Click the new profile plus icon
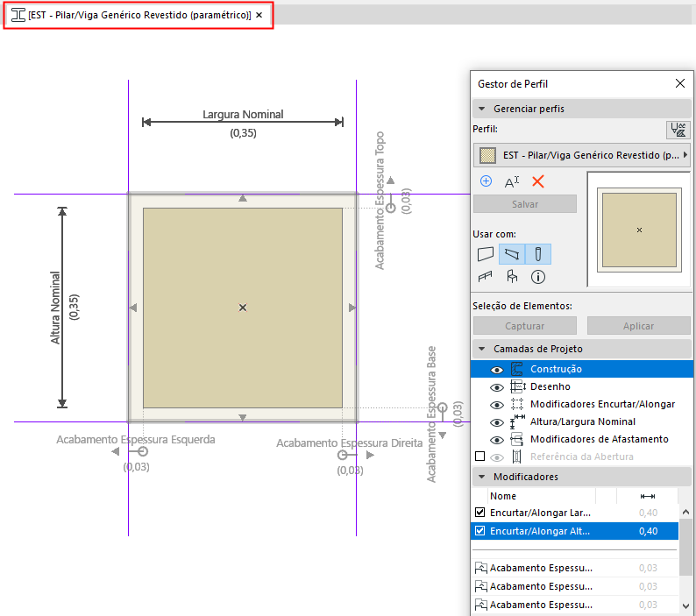 pyautogui.click(x=486, y=181)
